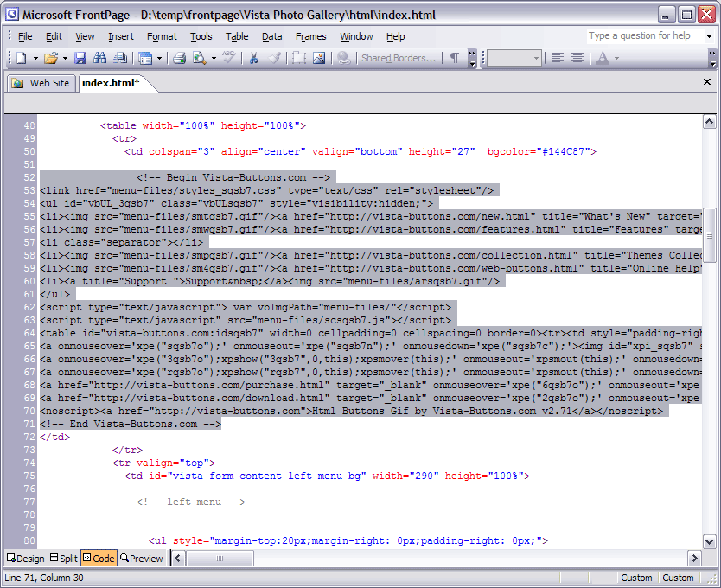Click the Center alignment icon
Screen dimensions: 721x588
coord(577,58)
